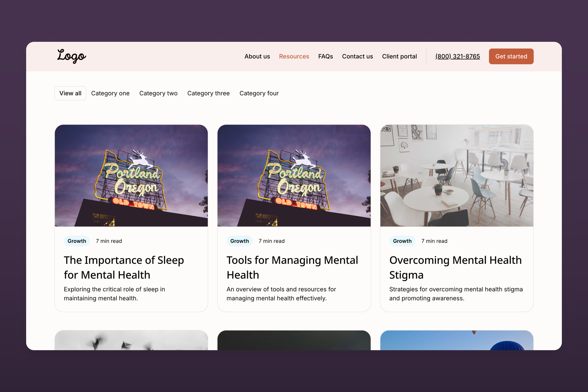Go to the Resources nav item

point(294,57)
